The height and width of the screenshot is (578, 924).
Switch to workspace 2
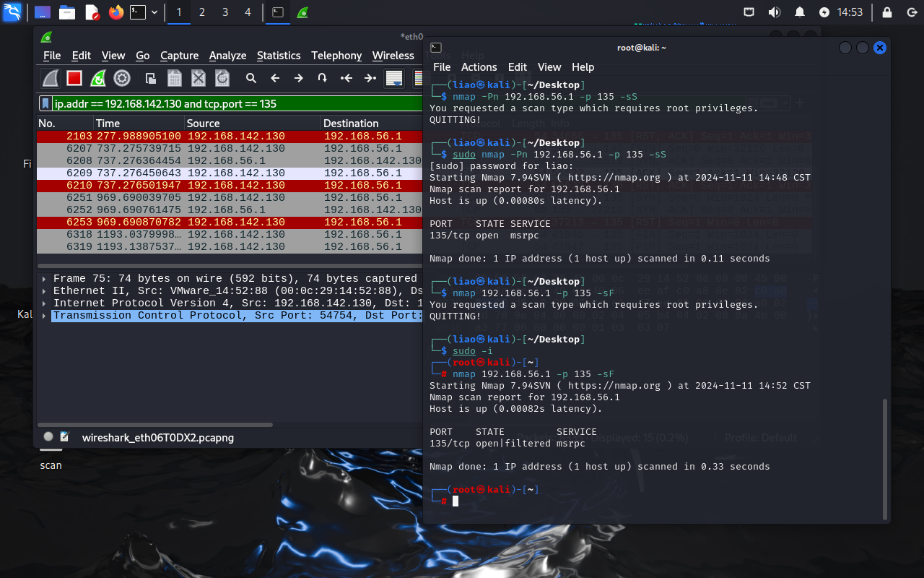[x=202, y=12]
